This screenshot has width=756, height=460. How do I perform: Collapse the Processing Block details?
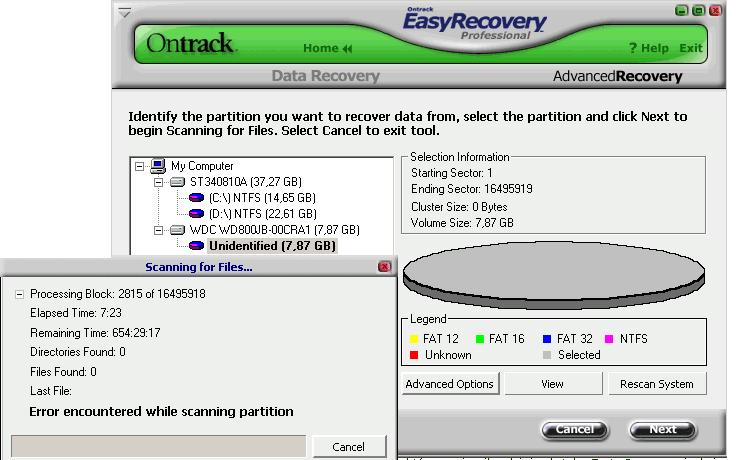pos(19,294)
